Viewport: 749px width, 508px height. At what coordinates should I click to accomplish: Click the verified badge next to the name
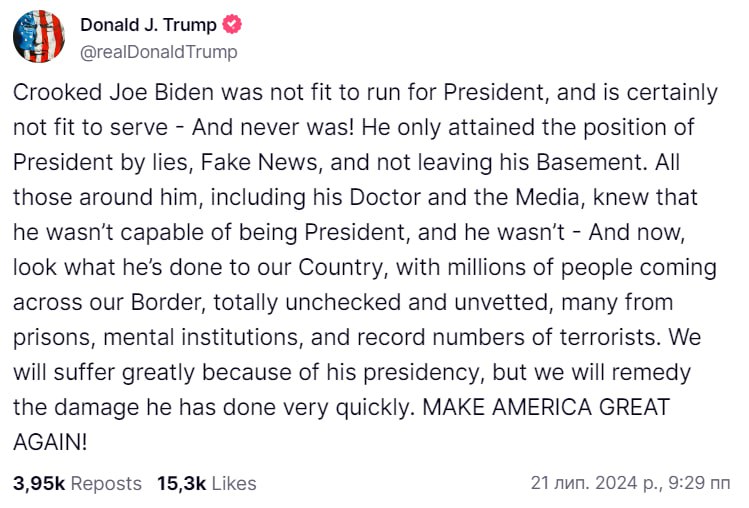click(232, 26)
